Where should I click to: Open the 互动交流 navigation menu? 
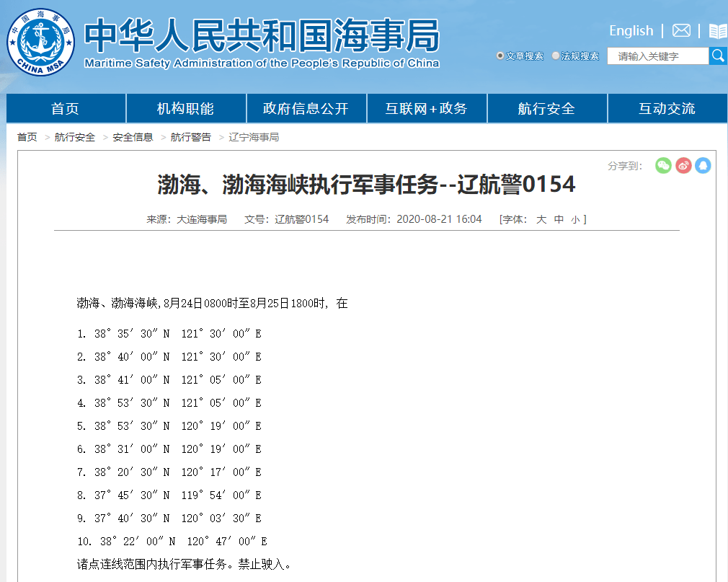pos(667,108)
